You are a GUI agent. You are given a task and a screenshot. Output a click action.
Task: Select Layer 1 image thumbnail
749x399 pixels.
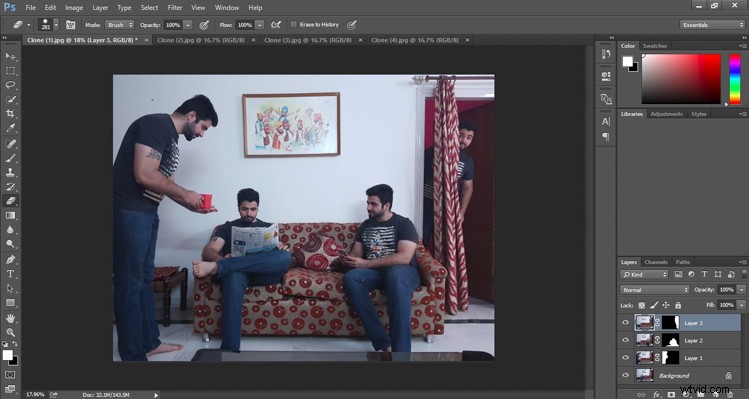[x=644, y=357]
